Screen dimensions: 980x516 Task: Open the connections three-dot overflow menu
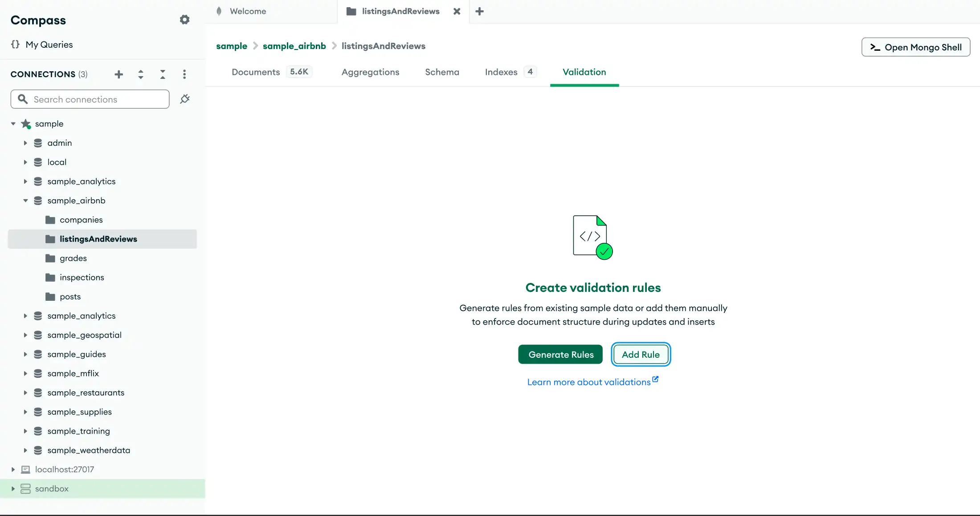point(184,74)
